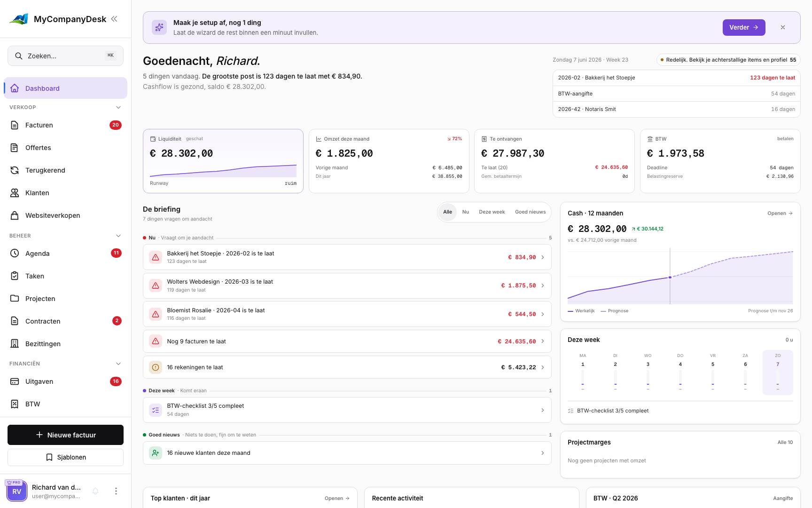Image resolution: width=812 pixels, height=508 pixels.
Task: Open Contracten in the sidebar
Action: (x=65, y=321)
